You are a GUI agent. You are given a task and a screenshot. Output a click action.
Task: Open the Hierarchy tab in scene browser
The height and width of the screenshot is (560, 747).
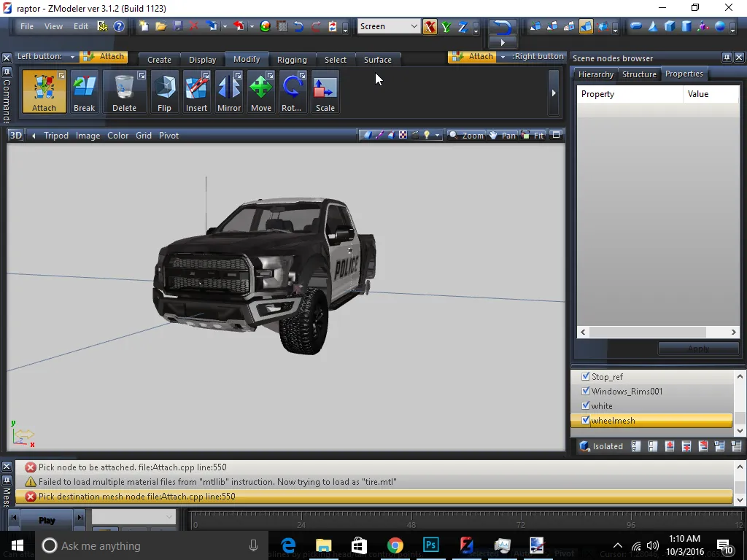(595, 74)
